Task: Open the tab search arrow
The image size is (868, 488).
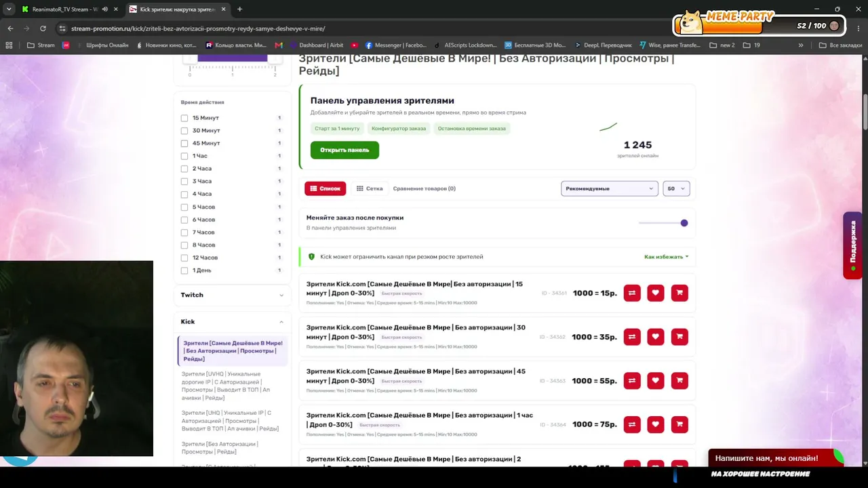Action: pos(9,9)
